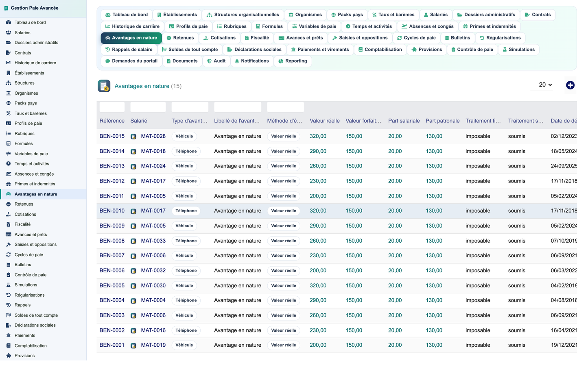Click Simulations sidebar flask icon

(x=9, y=285)
